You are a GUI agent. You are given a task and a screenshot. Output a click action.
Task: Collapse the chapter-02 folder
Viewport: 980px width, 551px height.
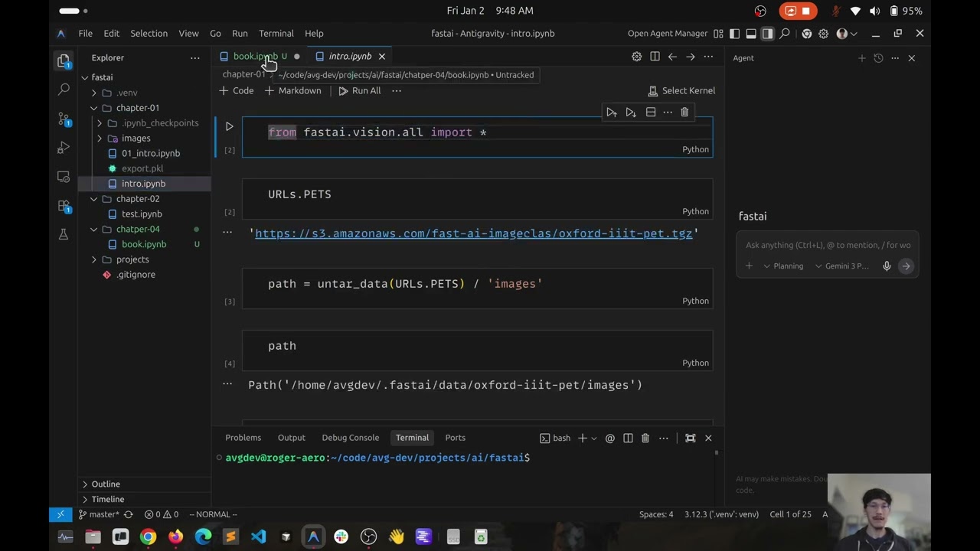point(94,199)
